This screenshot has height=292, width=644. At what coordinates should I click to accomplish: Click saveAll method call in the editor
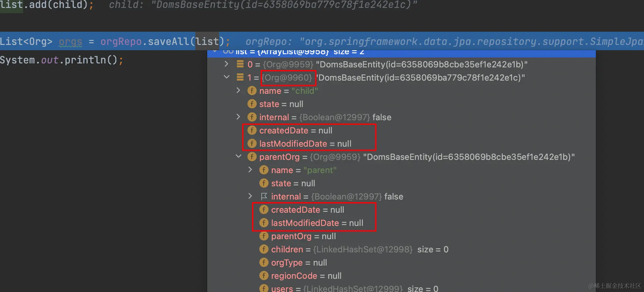point(169,42)
